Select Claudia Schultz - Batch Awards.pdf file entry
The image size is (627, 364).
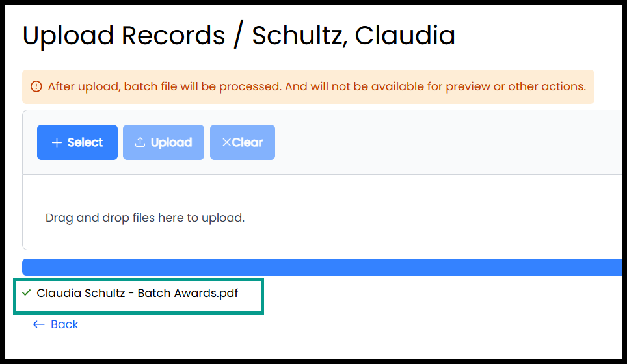point(137,293)
